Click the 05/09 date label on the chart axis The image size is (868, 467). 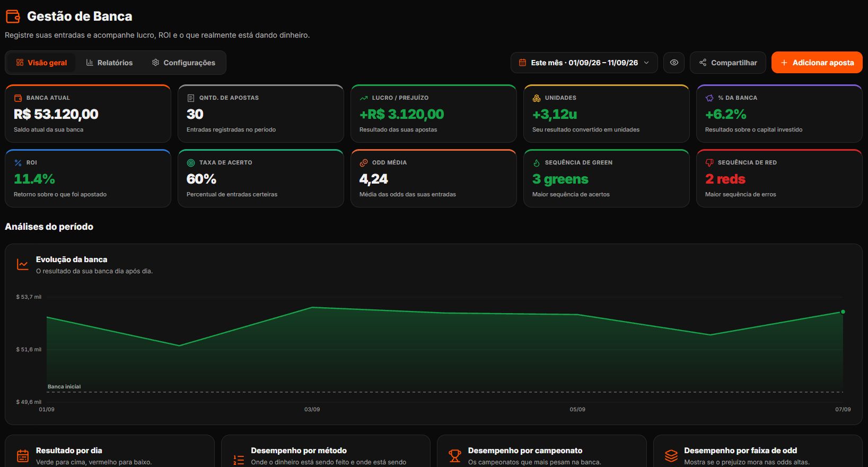tap(577, 410)
